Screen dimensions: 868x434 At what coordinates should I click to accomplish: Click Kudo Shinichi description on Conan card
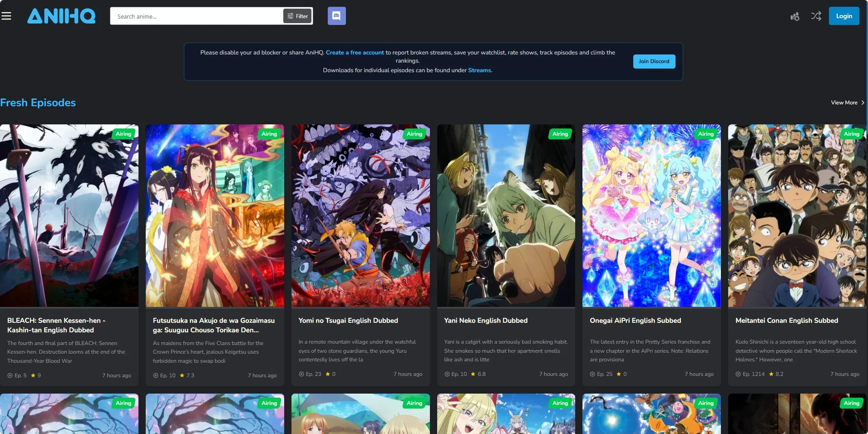click(x=796, y=350)
